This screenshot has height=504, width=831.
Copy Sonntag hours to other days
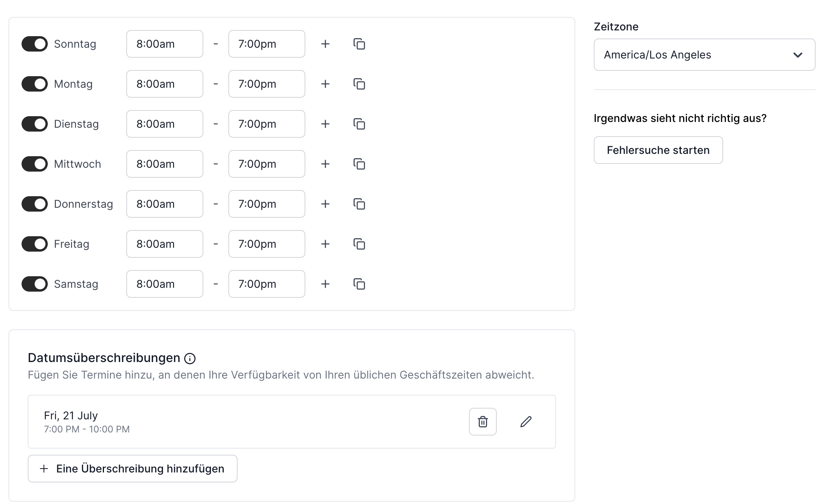pos(359,44)
